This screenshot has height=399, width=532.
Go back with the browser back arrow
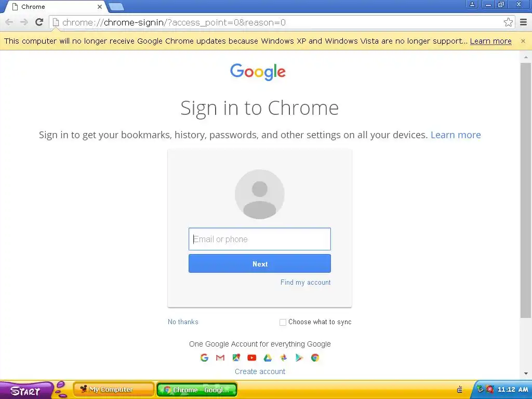click(9, 22)
